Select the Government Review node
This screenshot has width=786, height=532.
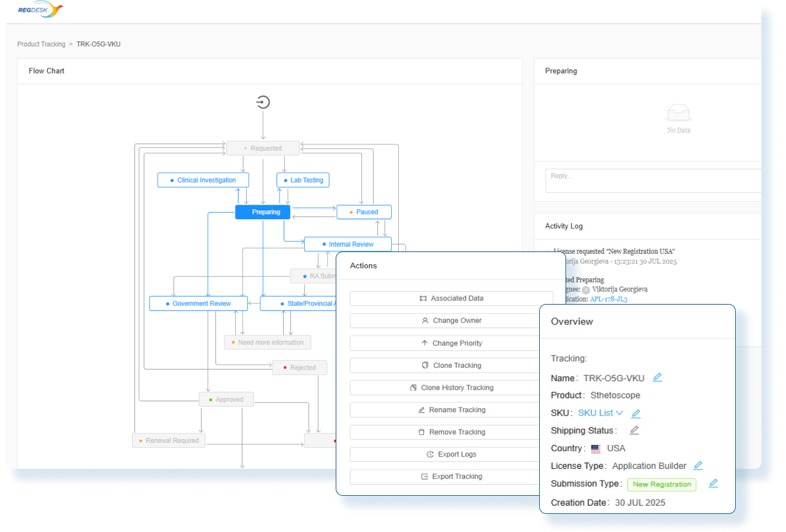point(198,303)
